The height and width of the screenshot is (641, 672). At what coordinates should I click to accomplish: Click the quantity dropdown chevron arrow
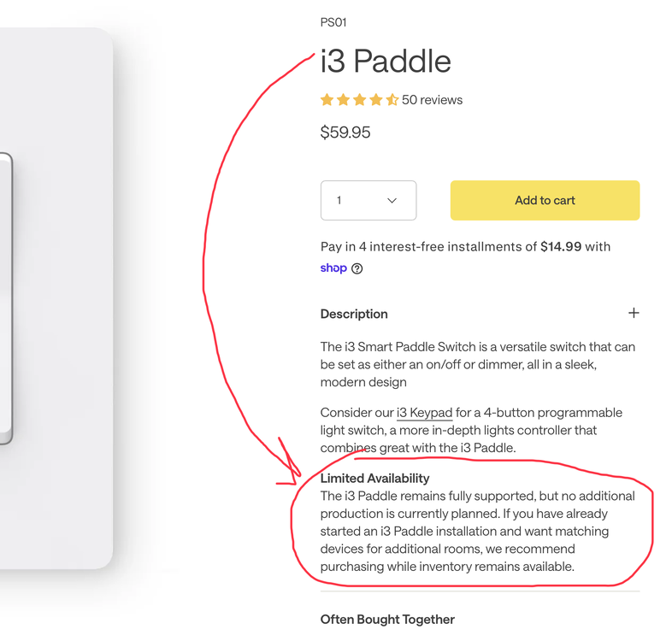pyautogui.click(x=392, y=201)
